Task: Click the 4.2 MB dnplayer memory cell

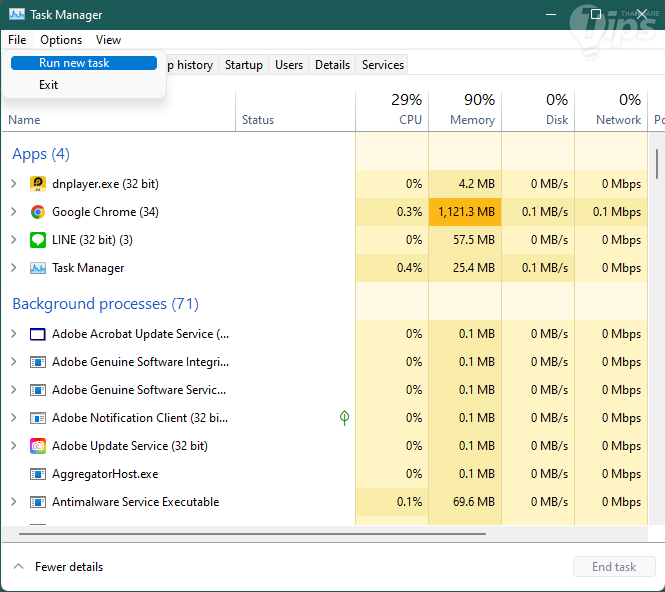Action: tap(465, 184)
